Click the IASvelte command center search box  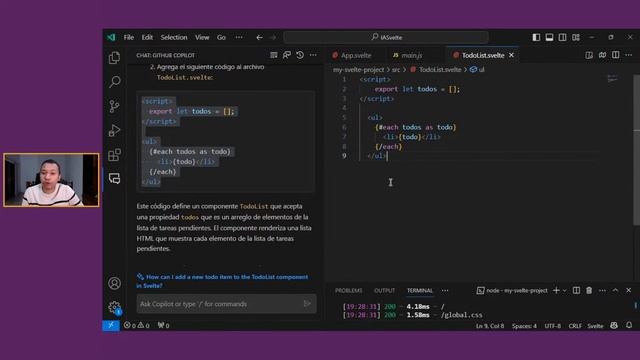click(x=386, y=37)
